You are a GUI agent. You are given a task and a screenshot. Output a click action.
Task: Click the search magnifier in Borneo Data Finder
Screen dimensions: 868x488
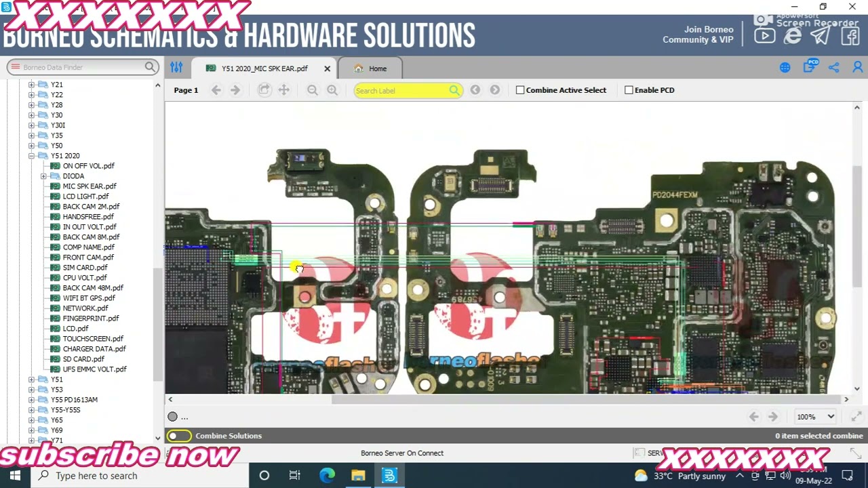tap(150, 67)
